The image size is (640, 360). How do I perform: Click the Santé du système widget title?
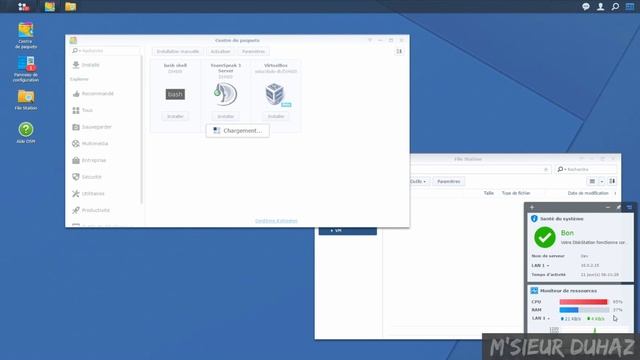click(x=562, y=219)
